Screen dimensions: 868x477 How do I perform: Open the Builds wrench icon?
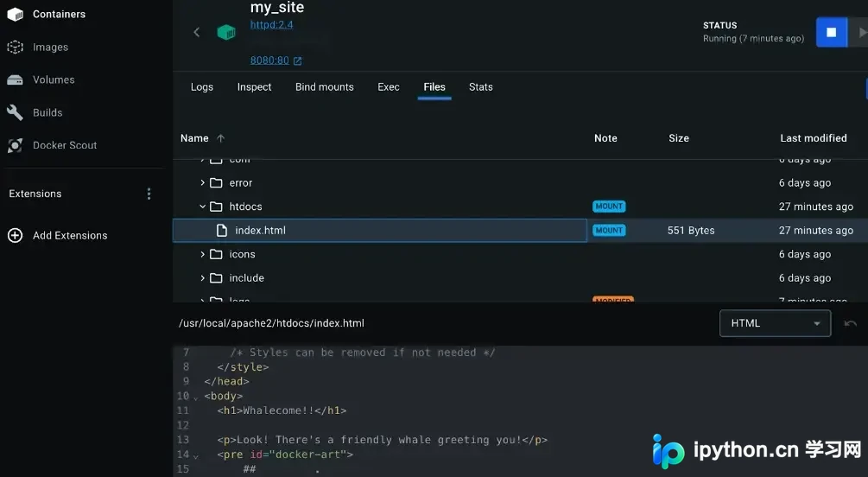16,112
